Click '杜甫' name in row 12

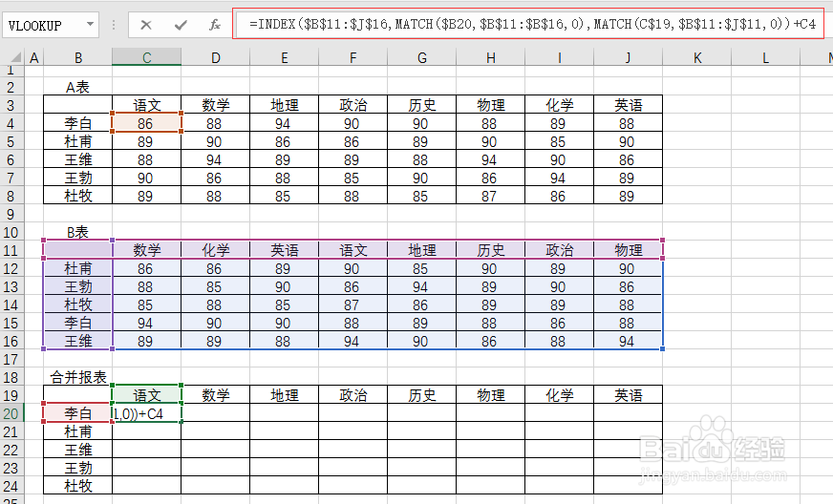(x=78, y=268)
